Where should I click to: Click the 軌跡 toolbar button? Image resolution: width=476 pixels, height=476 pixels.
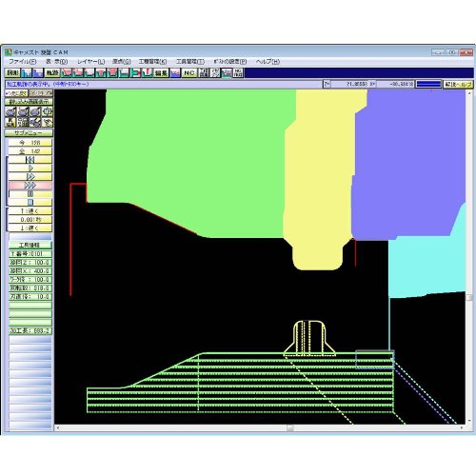(52, 72)
